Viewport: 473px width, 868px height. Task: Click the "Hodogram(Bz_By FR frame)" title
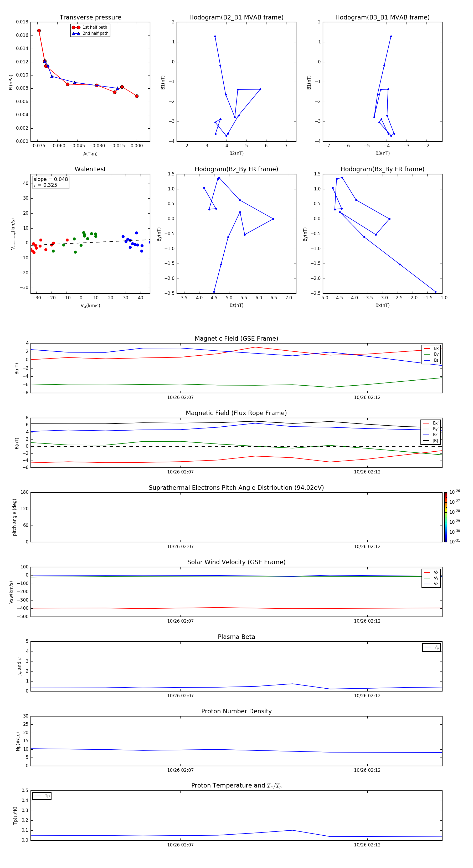point(236,169)
